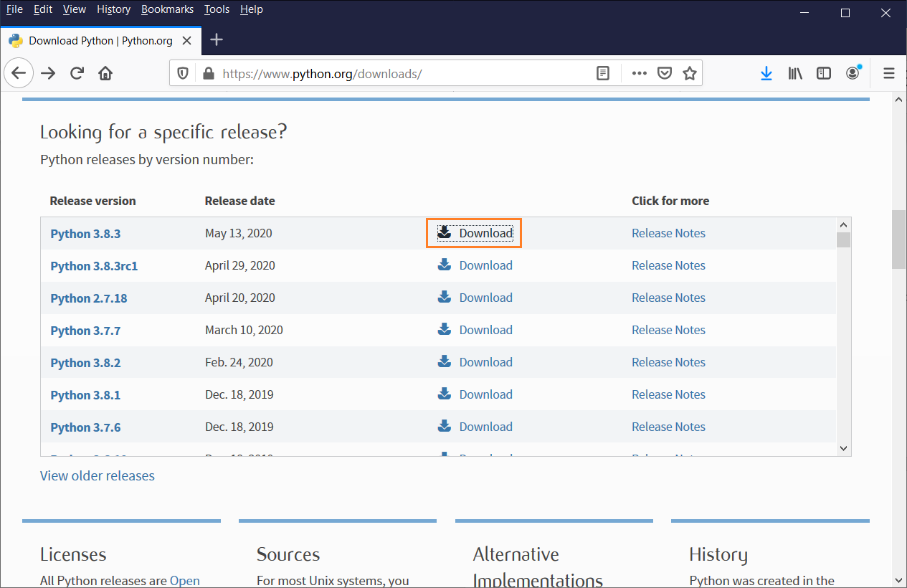Screen dimensions: 907x588
Task: View site security info via padlock
Action: [x=209, y=73]
